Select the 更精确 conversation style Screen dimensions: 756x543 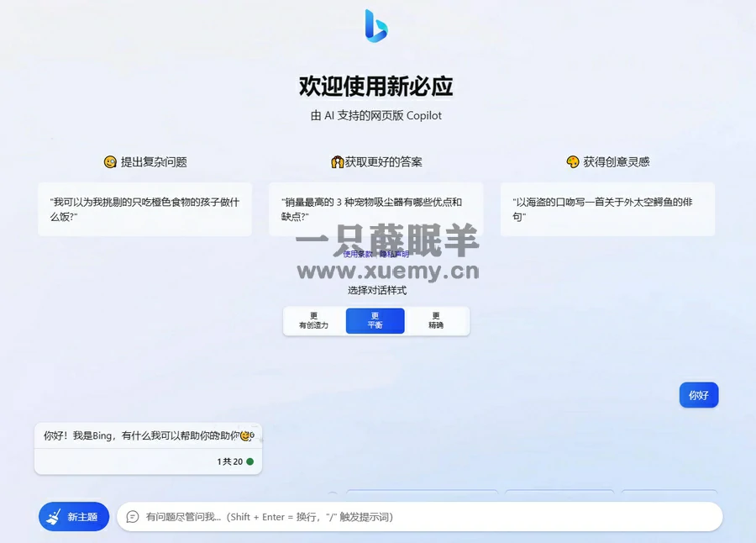point(436,320)
